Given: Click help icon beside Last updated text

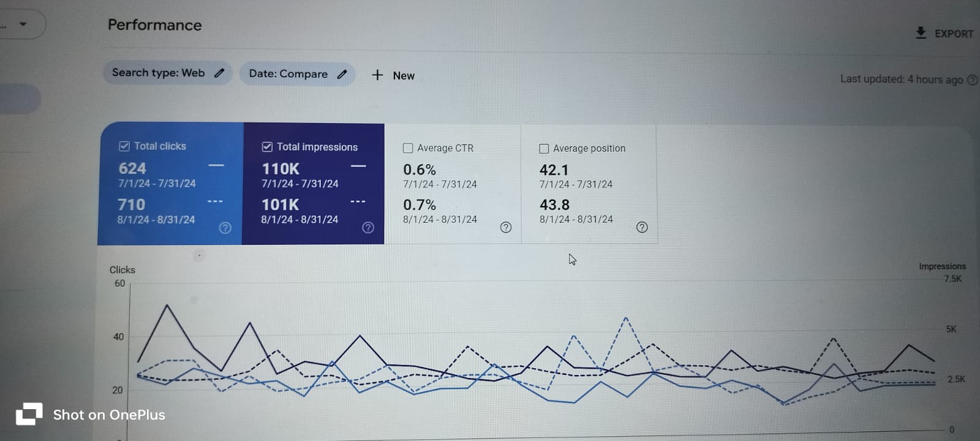Looking at the screenshot, I should (x=972, y=80).
